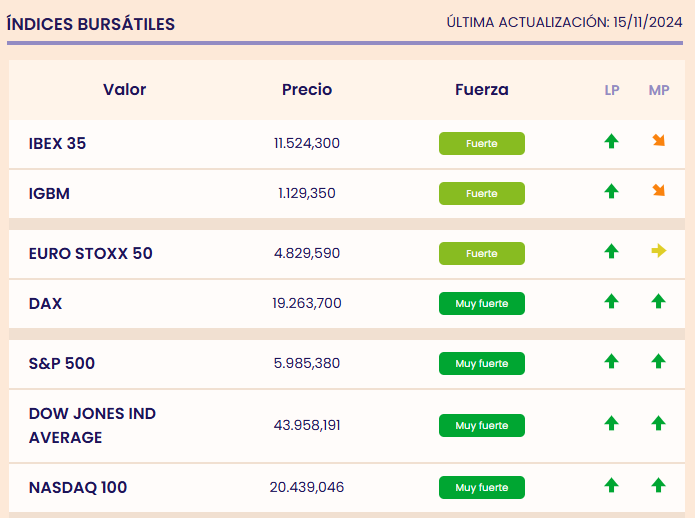The width and height of the screenshot is (695, 518).
Task: Click the IBEX 35 Fuerte badge
Action: click(481, 143)
